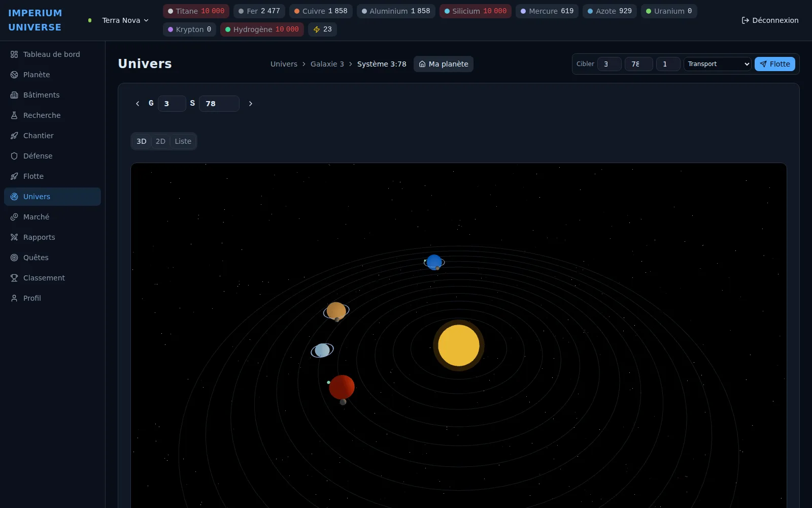Focus the G galaxy number field
Screen dimensions: 812x508
click(172, 104)
